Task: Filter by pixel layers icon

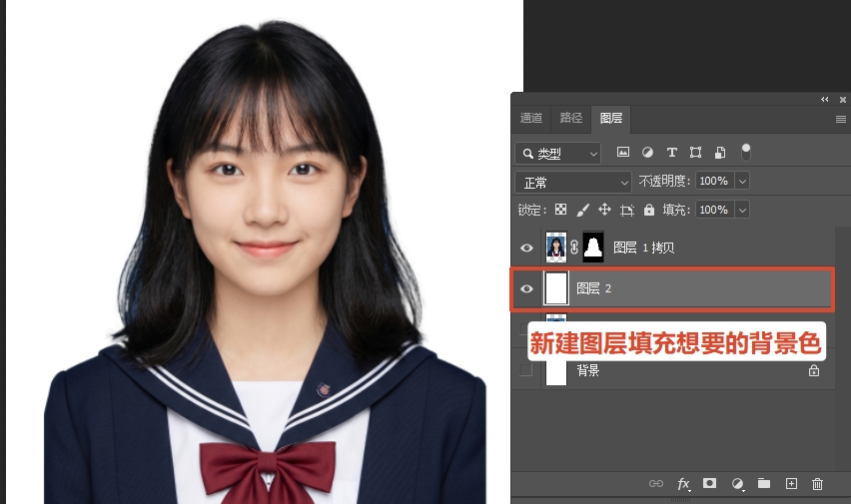Action: pos(623,153)
